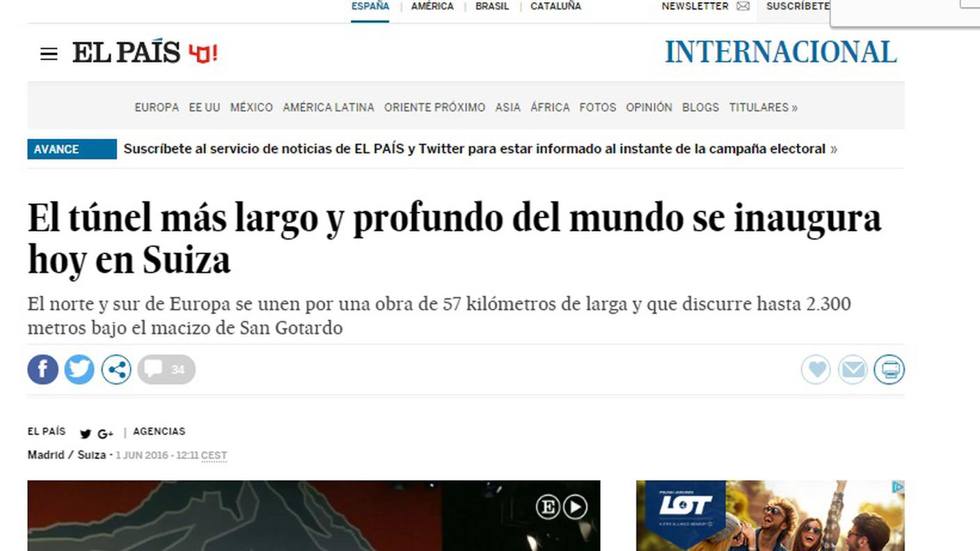
Task: Play the article video
Action: coord(575,508)
